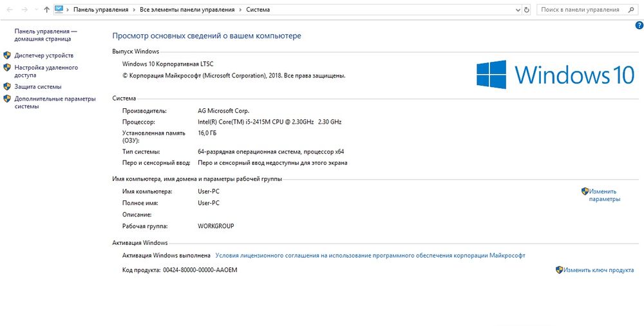
Task: Click 'Изменить ключ продукта' link
Action: (x=598, y=270)
